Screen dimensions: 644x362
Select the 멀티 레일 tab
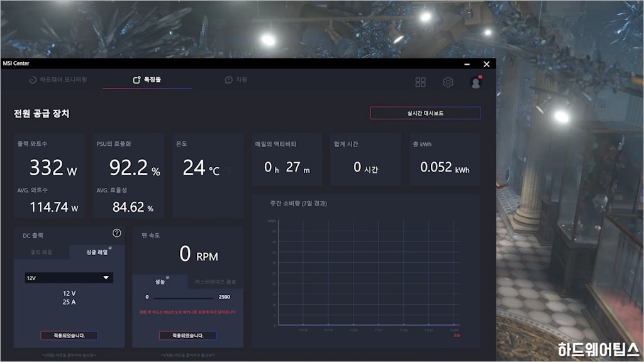(x=42, y=252)
